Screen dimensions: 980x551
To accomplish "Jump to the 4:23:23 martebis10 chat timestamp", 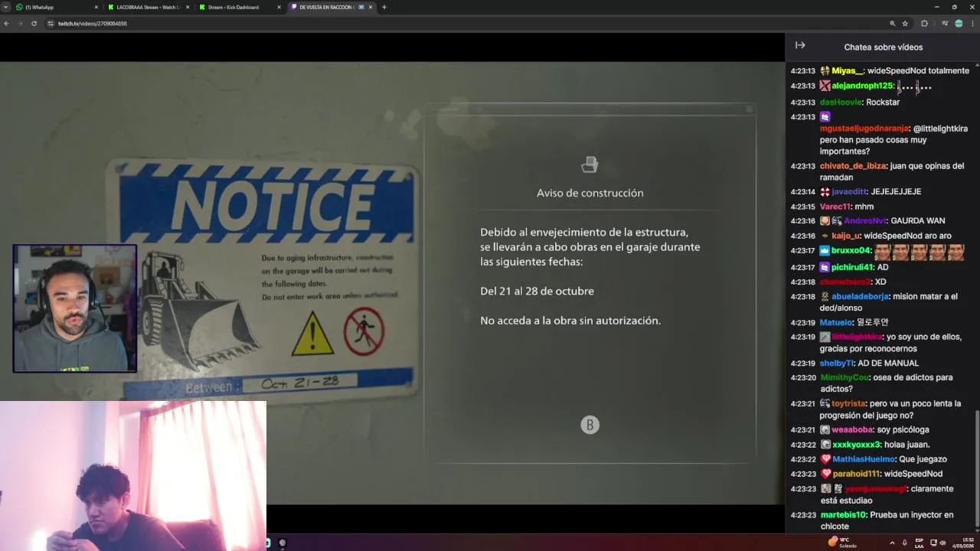I will click(802, 515).
